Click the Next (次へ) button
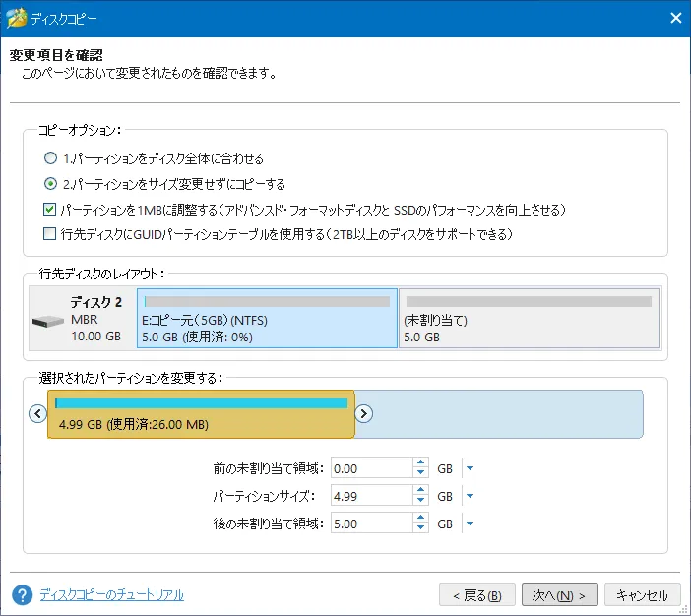691x616 pixels. coord(559,595)
